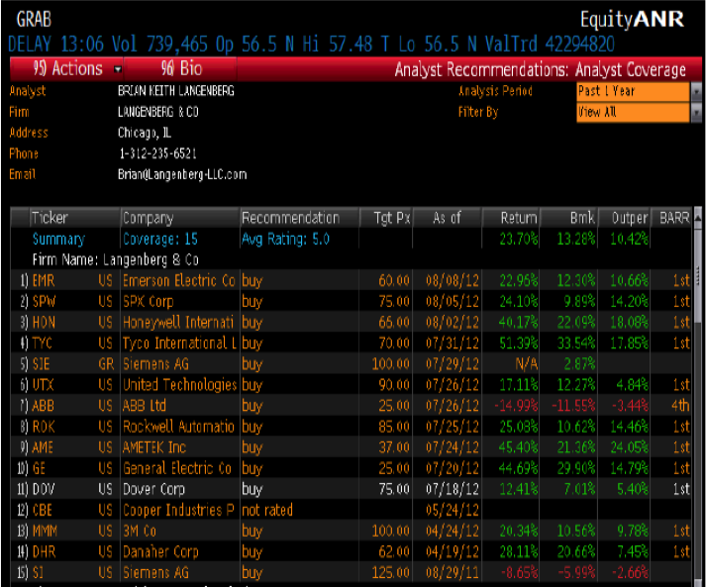Click the SPX Corp company name

[x=149, y=302]
